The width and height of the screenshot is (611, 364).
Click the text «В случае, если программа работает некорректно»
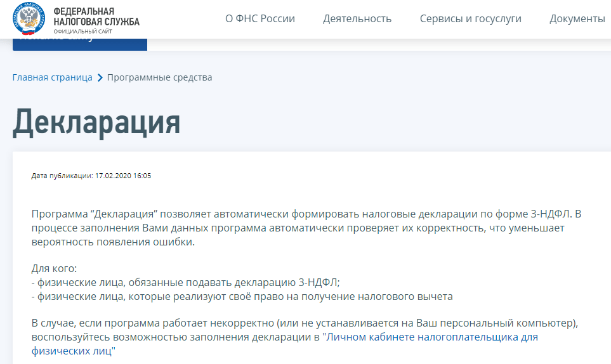click(190, 323)
